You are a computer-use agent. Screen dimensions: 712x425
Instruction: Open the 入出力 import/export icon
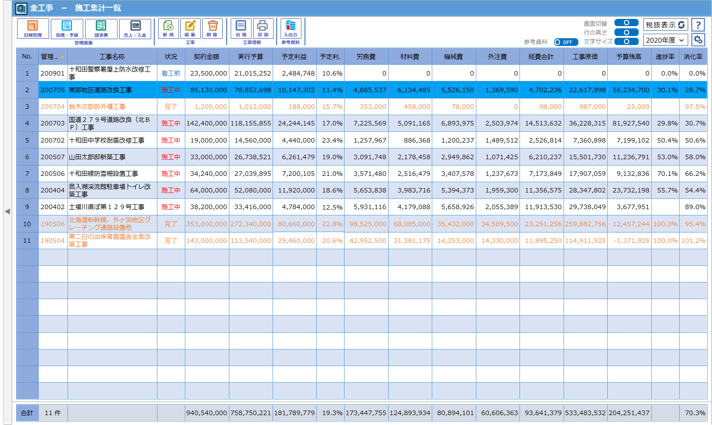pyautogui.click(x=291, y=29)
